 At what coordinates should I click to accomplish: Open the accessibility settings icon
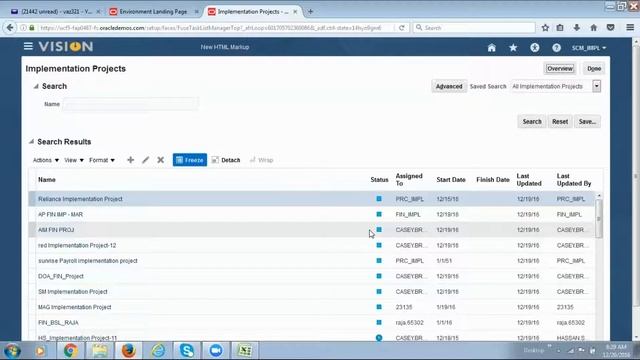(x=535, y=48)
